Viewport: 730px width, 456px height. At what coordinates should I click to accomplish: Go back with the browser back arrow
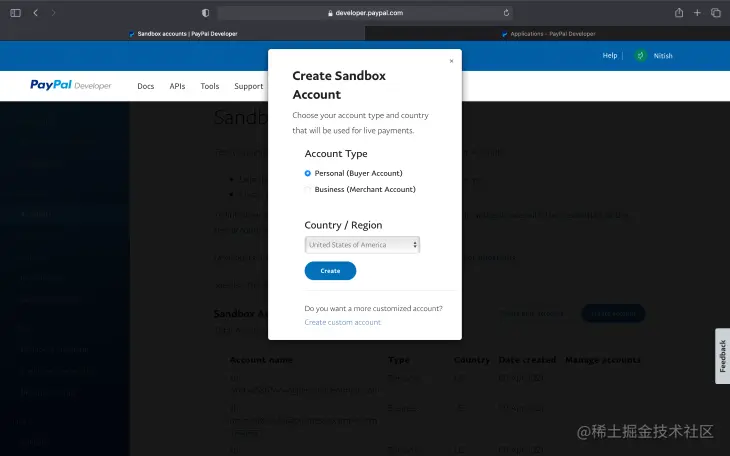[x=36, y=13]
